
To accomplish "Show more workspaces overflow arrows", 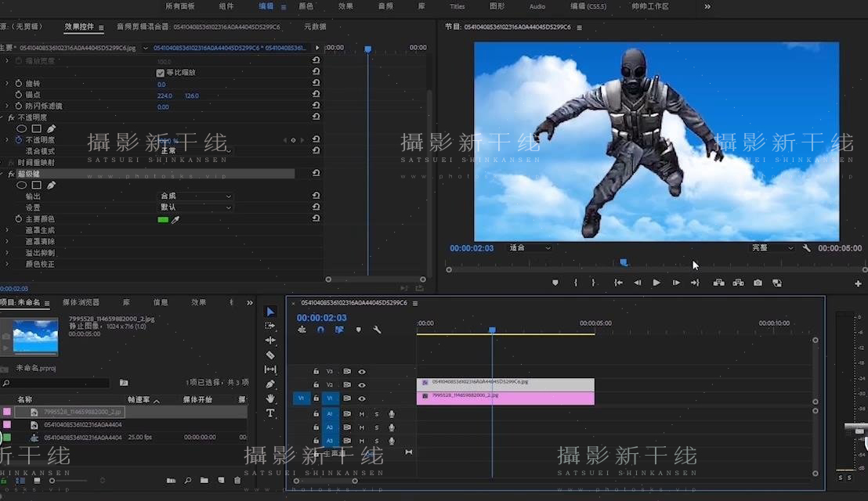I will click(707, 6).
